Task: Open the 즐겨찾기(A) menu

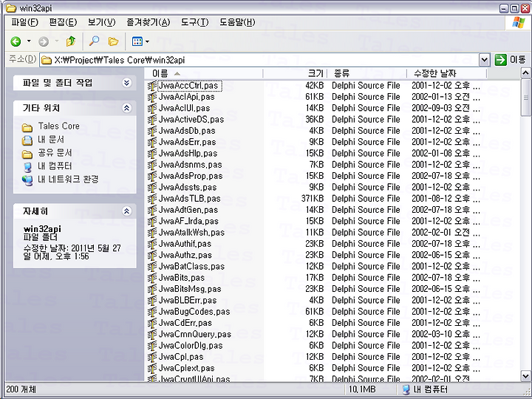Action: pyautogui.click(x=148, y=22)
